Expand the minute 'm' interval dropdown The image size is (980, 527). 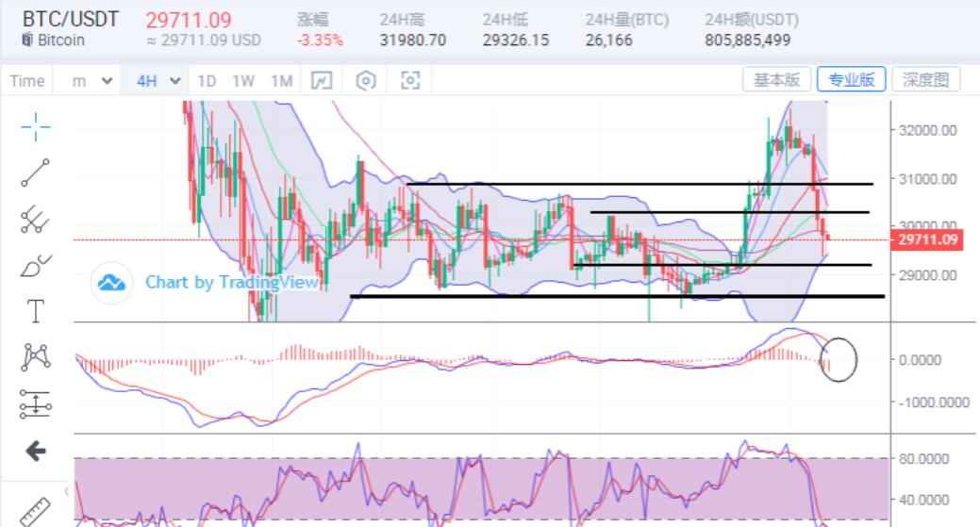(x=92, y=81)
